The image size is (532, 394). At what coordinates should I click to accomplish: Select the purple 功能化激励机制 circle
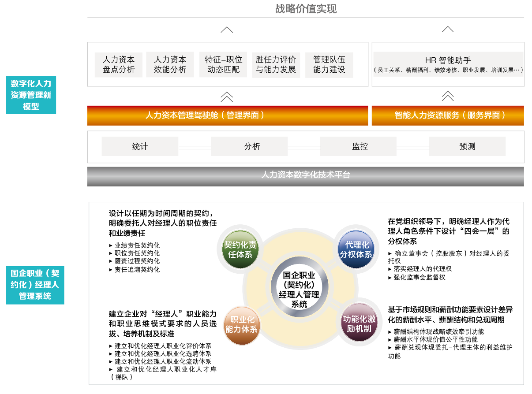tap(359, 323)
